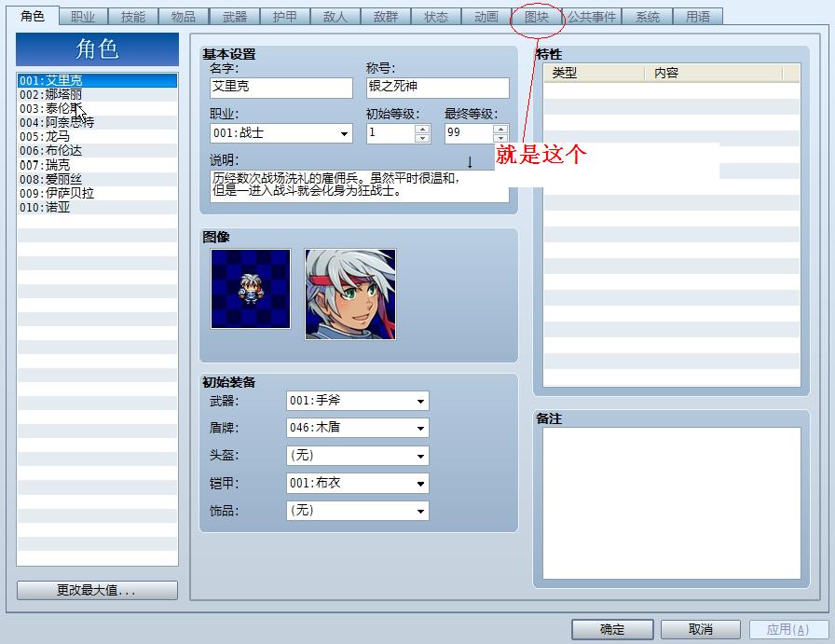Click the character face portrait image
This screenshot has height=644, width=835.
(x=350, y=295)
